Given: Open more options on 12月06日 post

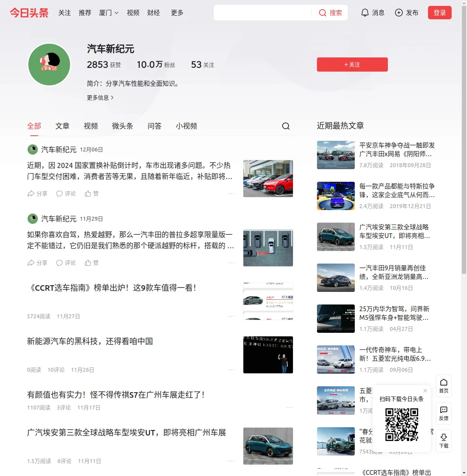Looking at the screenshot, I should tap(231, 194).
